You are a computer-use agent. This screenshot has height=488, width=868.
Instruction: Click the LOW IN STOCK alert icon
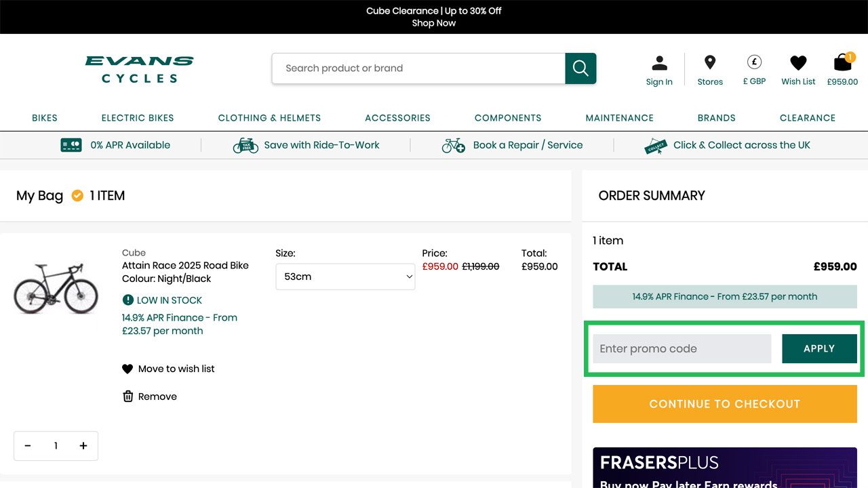click(127, 300)
